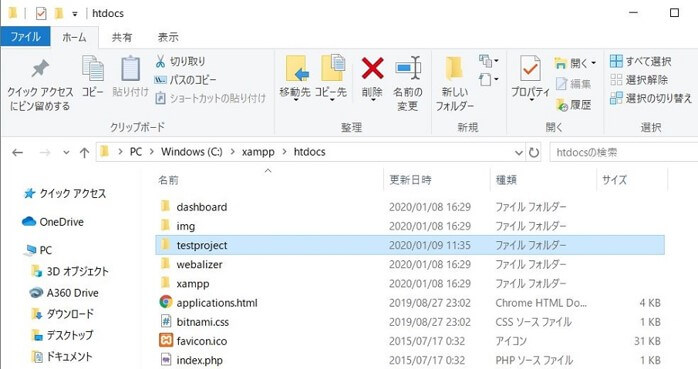
Task: Click the Back navigation arrow
Action: [17, 153]
